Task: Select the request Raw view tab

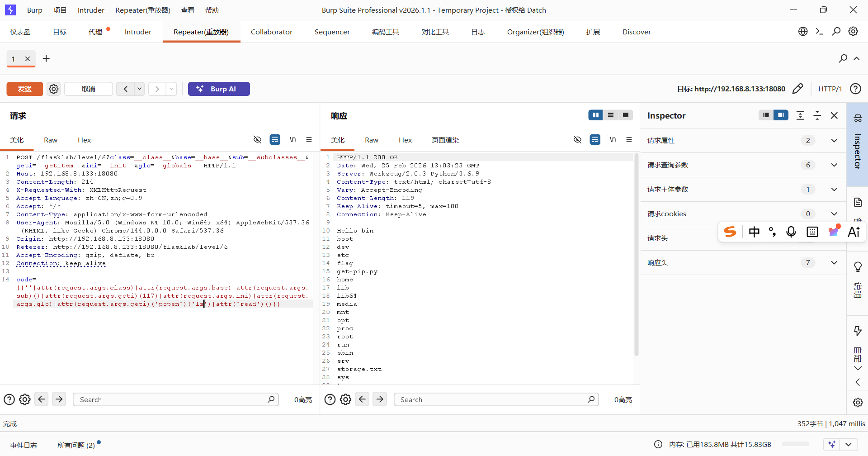Action: pyautogui.click(x=51, y=140)
